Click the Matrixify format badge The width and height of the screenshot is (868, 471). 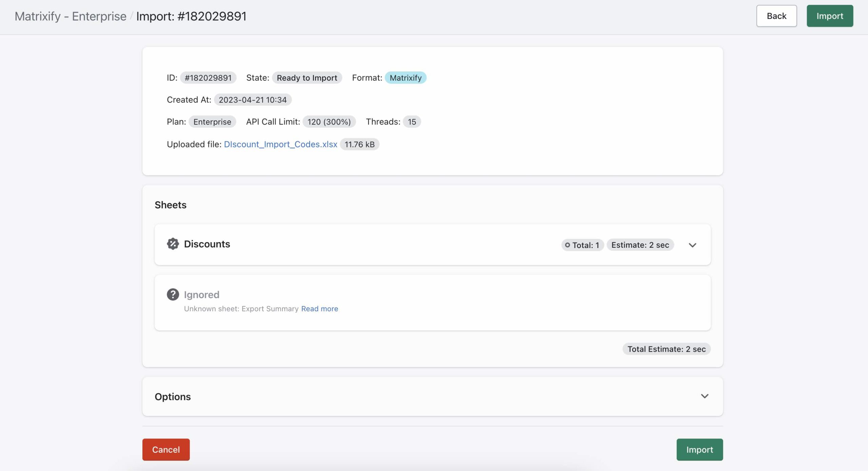click(405, 78)
